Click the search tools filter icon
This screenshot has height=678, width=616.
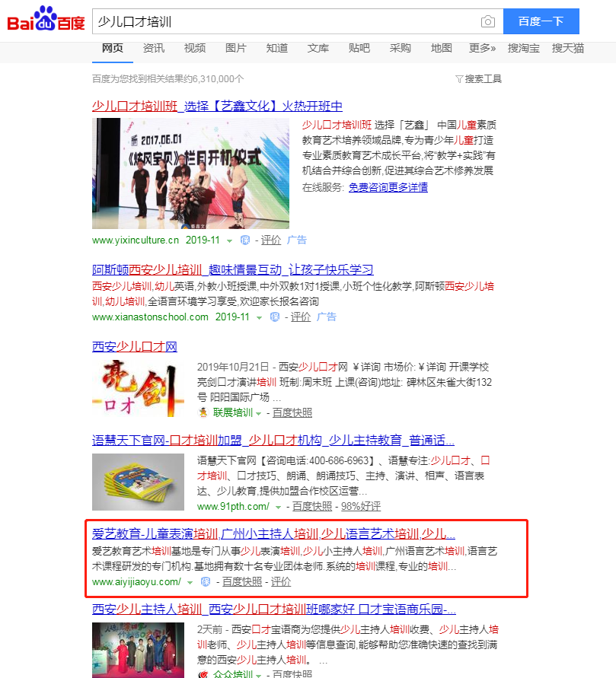pyautogui.click(x=459, y=78)
